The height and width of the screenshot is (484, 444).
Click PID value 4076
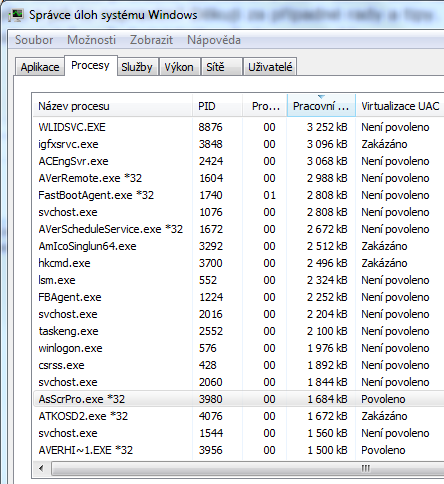[x=210, y=416]
